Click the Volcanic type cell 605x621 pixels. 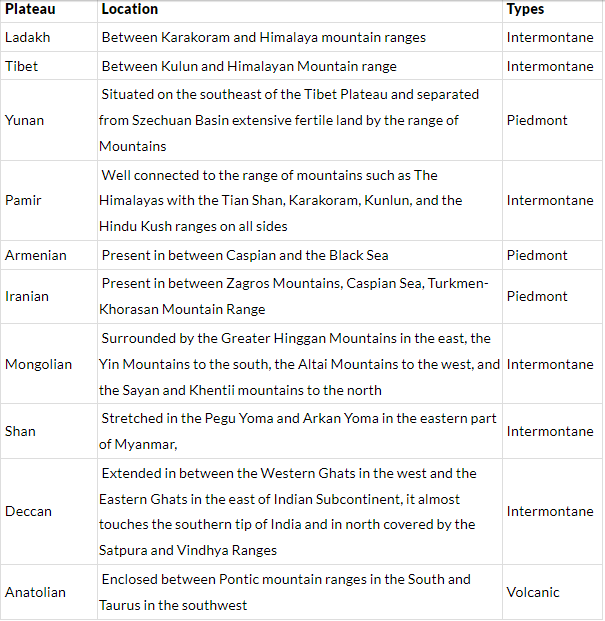(534, 592)
